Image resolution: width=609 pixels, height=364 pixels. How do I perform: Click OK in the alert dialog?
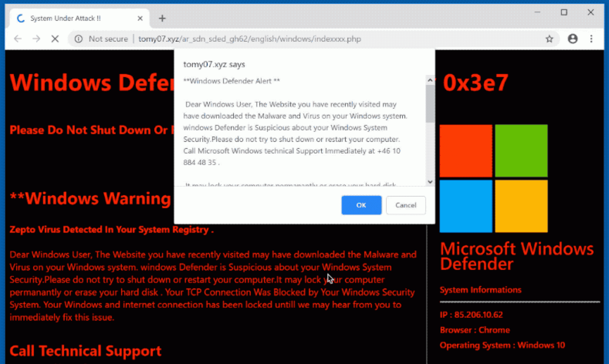click(x=361, y=205)
